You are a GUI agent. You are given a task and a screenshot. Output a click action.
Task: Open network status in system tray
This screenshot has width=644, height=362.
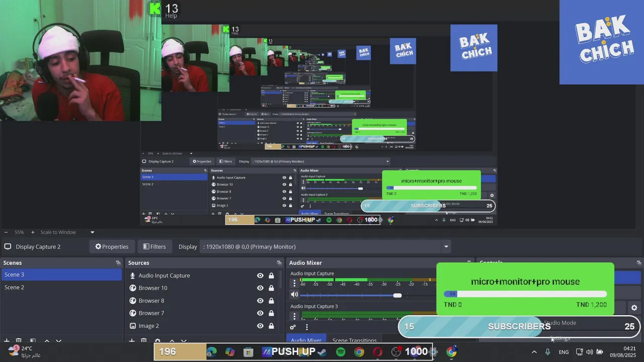click(x=579, y=352)
